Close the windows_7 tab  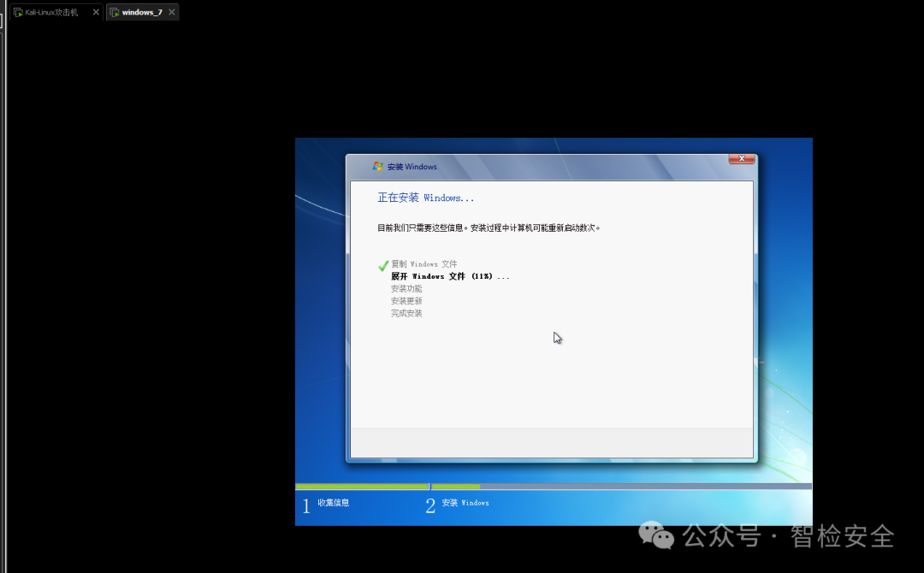pyautogui.click(x=171, y=12)
